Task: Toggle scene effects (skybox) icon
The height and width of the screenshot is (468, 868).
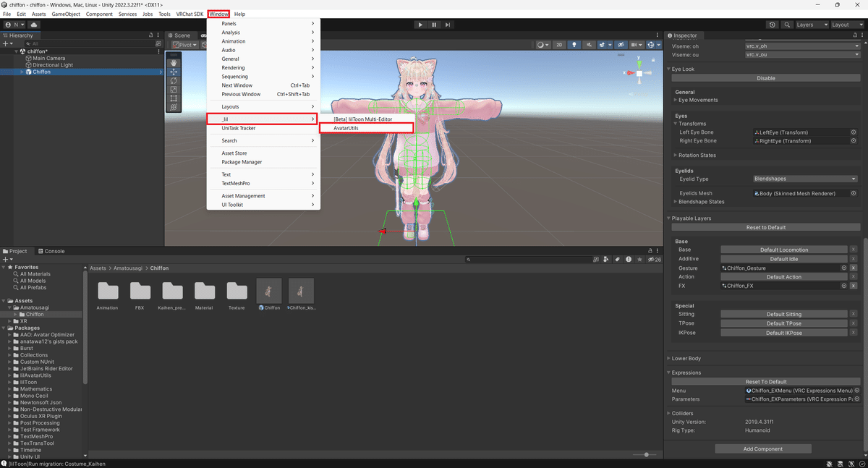Action: pyautogui.click(x=603, y=45)
